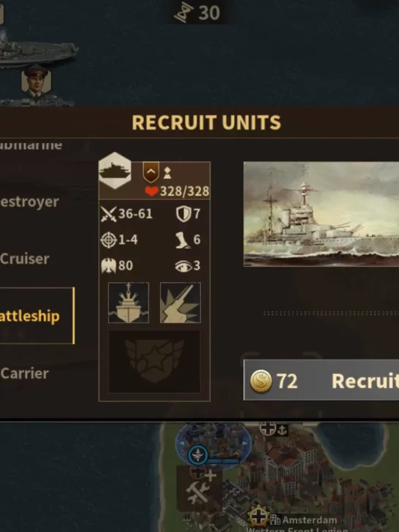Click the shield defense stat icon
The height and width of the screenshot is (532, 399).
click(x=183, y=214)
